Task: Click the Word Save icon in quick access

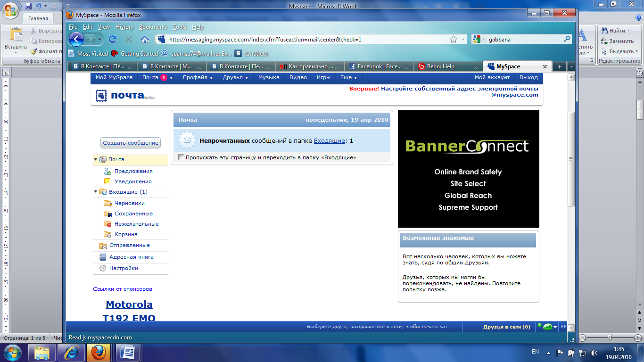Action: coord(28,6)
